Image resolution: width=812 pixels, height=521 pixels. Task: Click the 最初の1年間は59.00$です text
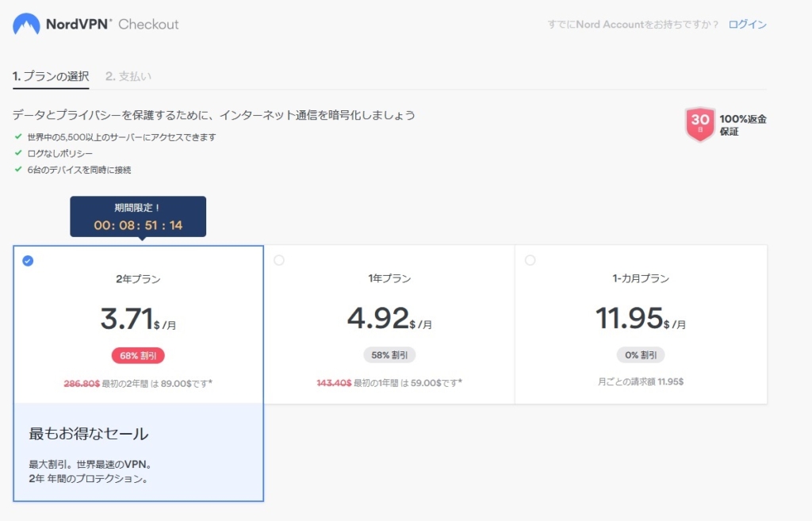click(408, 383)
